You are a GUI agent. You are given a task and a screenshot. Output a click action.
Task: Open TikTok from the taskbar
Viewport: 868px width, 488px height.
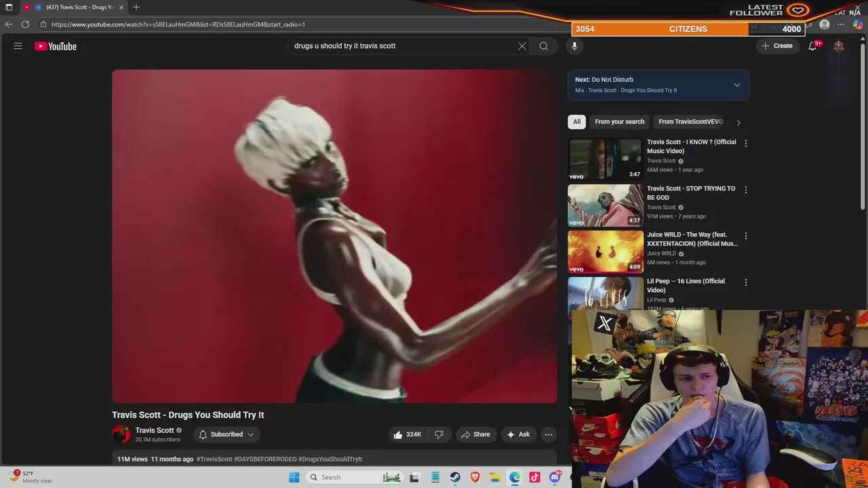tap(535, 477)
